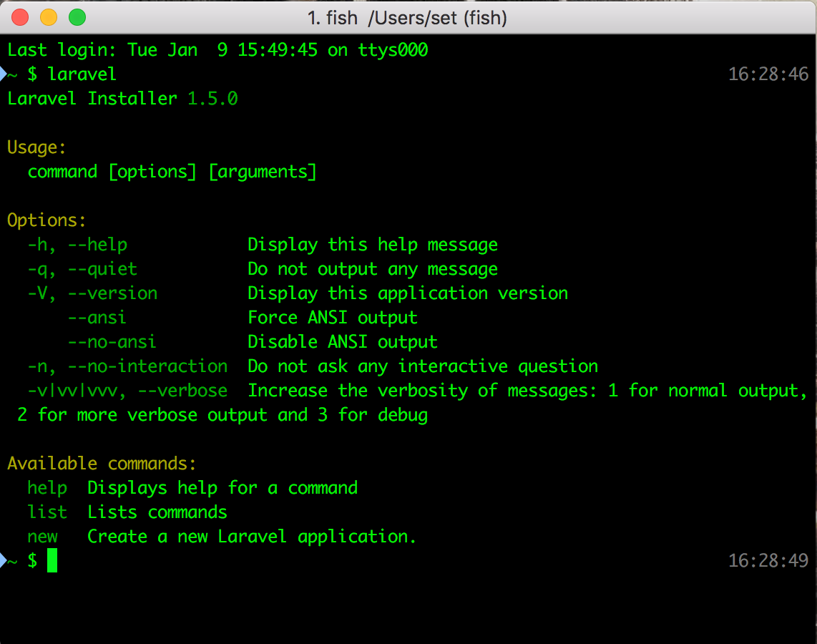
Task: Click the blue prompt arrow before 'laravel'
Action: (3, 74)
